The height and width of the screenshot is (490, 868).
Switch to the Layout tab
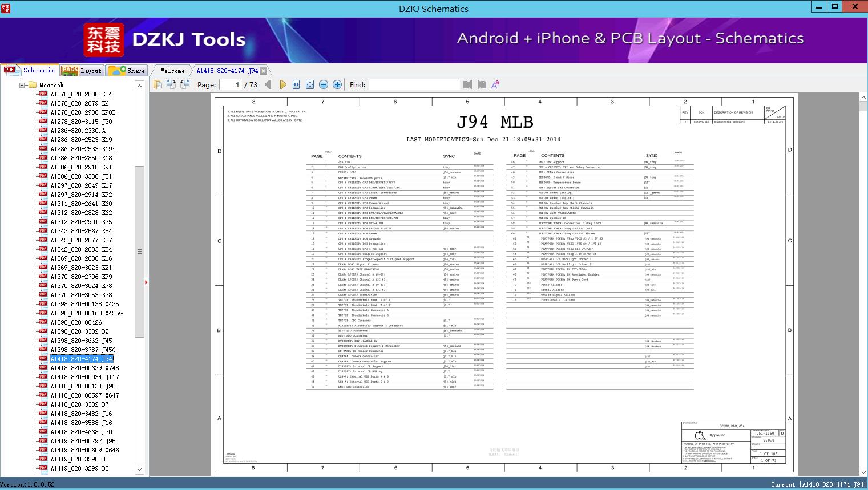point(82,71)
